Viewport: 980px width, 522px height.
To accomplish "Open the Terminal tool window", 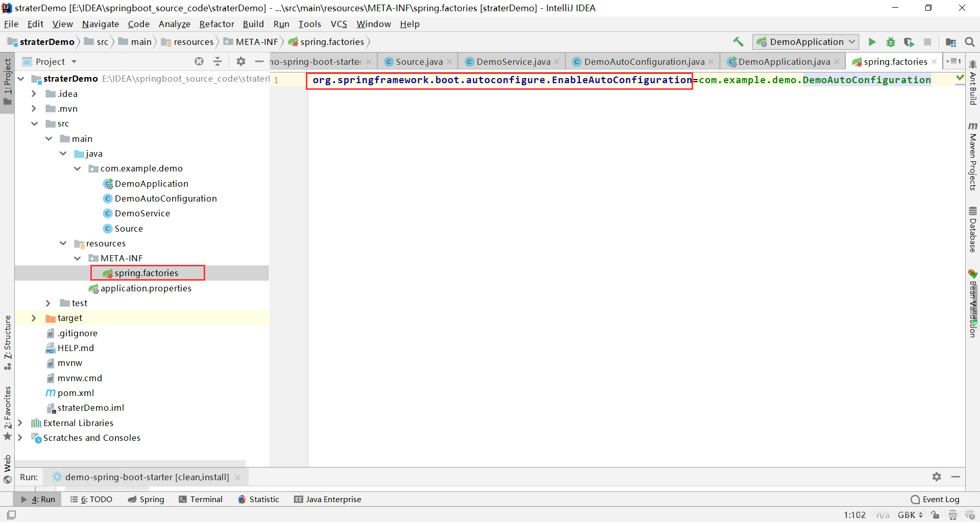I will point(201,499).
